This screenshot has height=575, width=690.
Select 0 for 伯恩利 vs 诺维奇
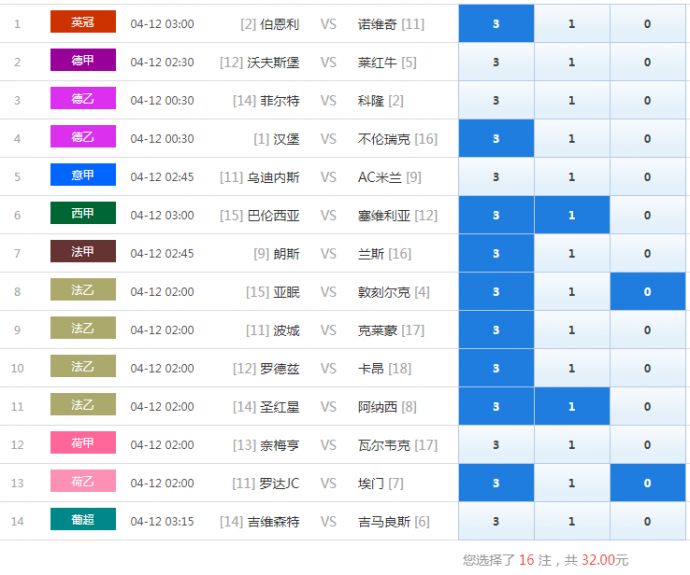[x=648, y=24]
